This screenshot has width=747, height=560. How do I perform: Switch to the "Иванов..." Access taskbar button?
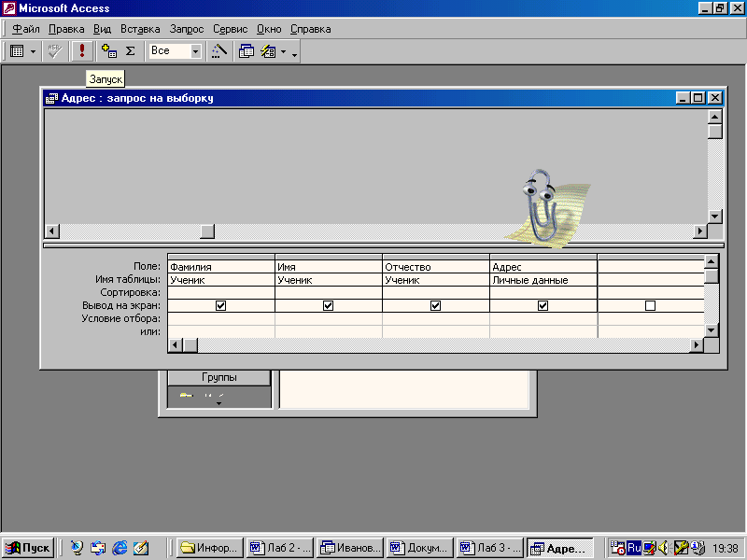(x=351, y=548)
